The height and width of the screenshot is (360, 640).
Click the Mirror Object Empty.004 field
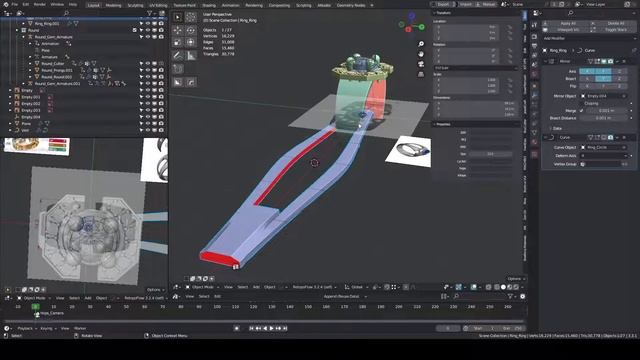tap(604, 96)
